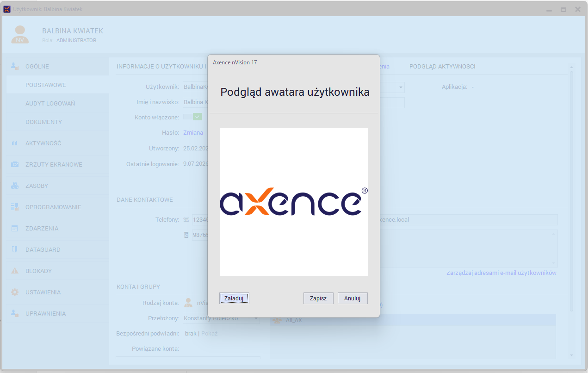The width and height of the screenshot is (588, 373).
Task: Click the USTAWIENIA gear icon
Action: click(15, 292)
